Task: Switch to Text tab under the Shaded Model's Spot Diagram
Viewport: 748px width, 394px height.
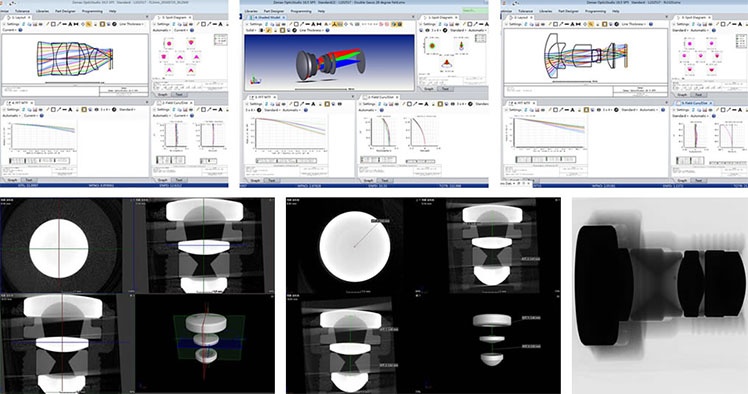Action: [445, 88]
